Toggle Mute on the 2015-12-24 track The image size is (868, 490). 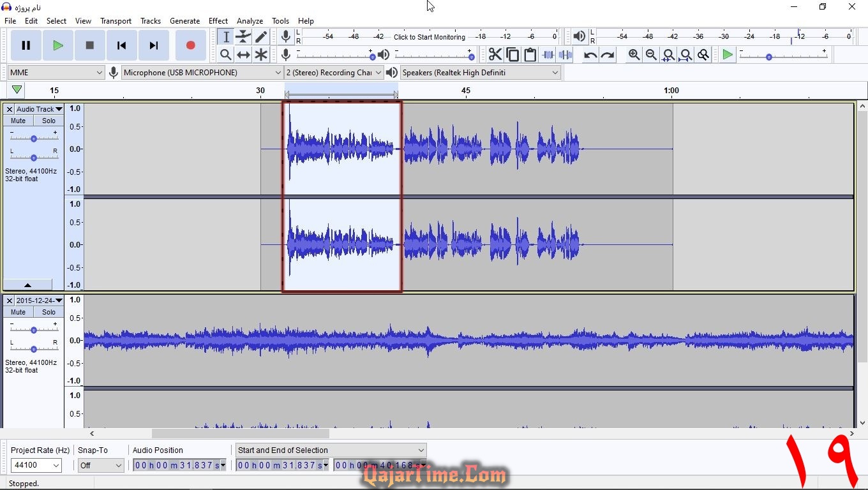click(x=19, y=312)
